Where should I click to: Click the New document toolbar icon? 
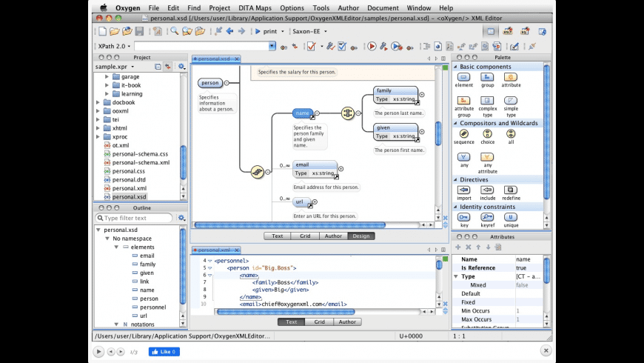pos(102,31)
